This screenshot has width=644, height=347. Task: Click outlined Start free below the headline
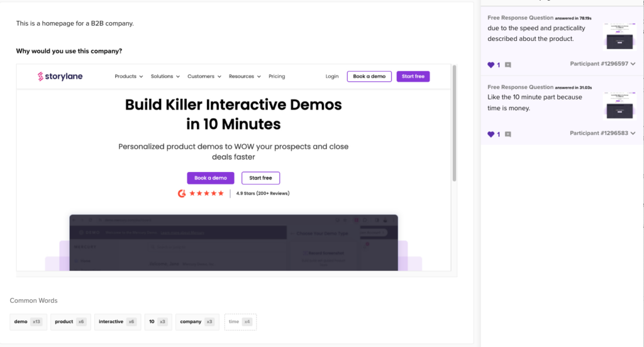tap(261, 178)
